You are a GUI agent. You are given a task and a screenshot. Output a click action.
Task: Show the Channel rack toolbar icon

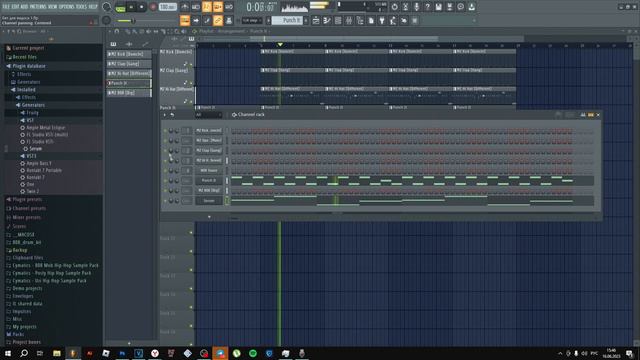338,20
